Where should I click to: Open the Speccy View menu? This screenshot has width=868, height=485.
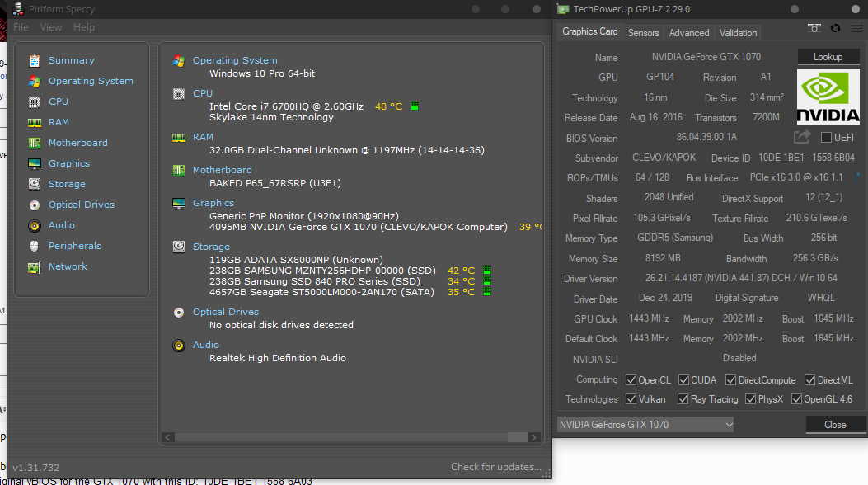(x=51, y=27)
